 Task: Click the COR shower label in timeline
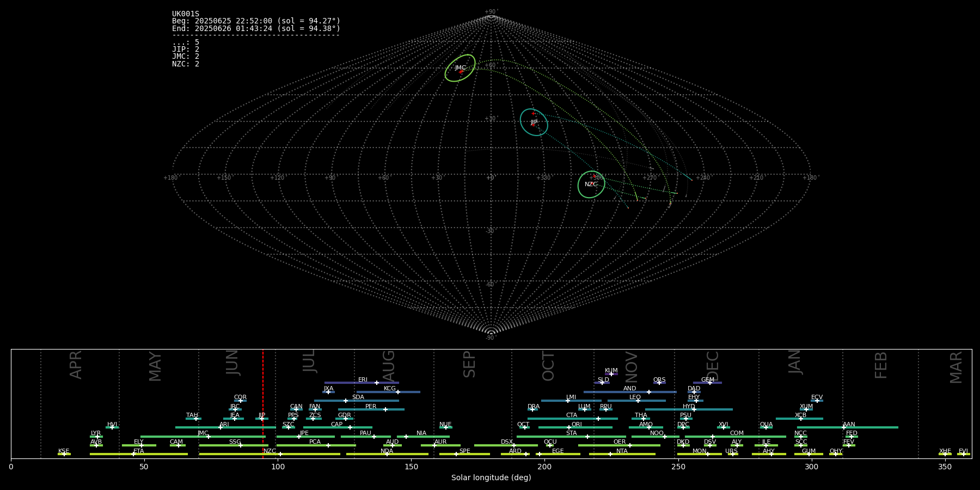click(x=241, y=397)
